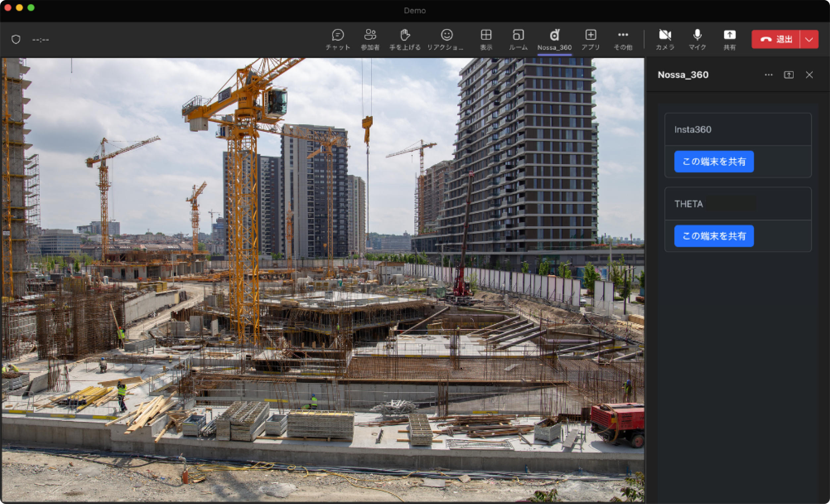Viewport: 830px width, 504px height.
Task: Click the construction site shared video
Action: click(x=323, y=280)
